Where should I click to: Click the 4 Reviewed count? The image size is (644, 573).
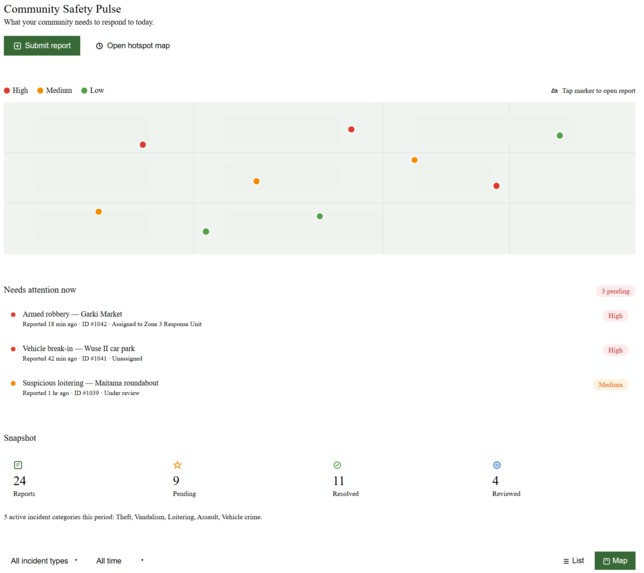click(x=495, y=481)
